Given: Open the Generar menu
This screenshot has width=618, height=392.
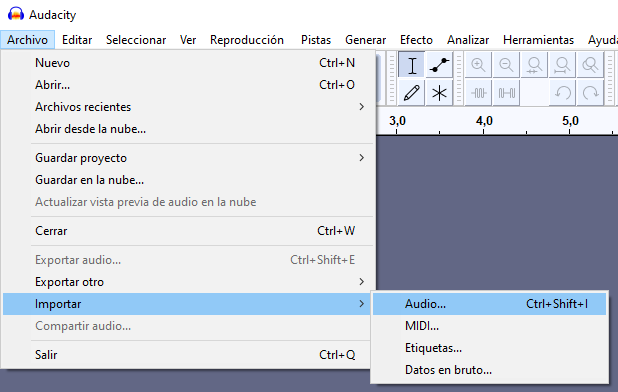Looking at the screenshot, I should click(365, 40).
